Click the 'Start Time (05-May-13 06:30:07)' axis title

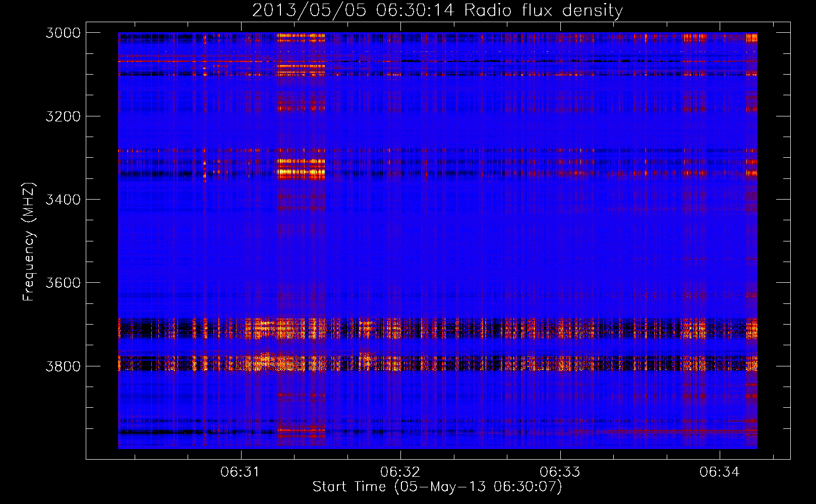(437, 487)
